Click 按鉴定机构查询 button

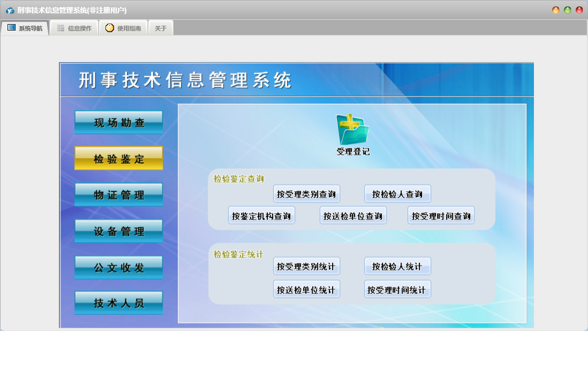pyautogui.click(x=261, y=216)
